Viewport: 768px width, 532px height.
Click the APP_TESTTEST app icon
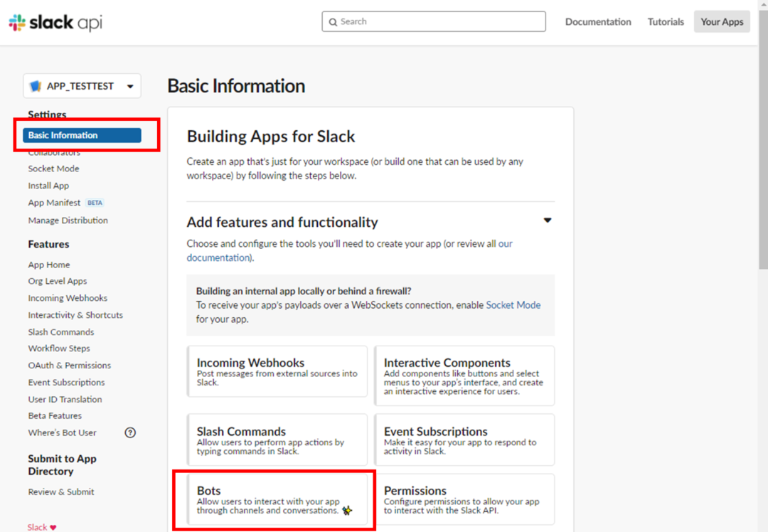point(36,86)
